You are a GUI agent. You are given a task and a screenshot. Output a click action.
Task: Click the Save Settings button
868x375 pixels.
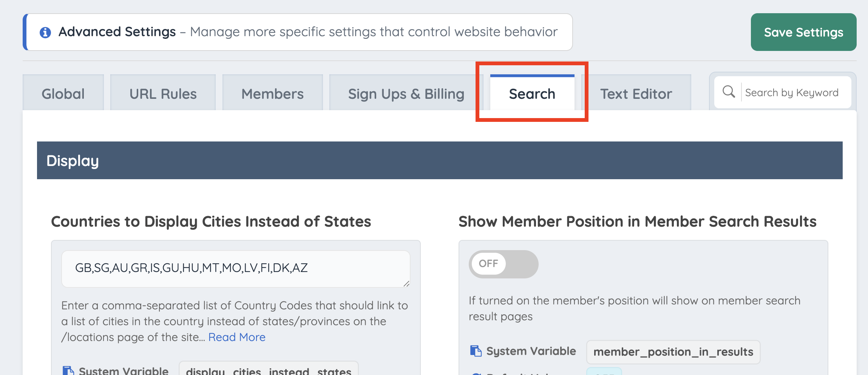(803, 32)
